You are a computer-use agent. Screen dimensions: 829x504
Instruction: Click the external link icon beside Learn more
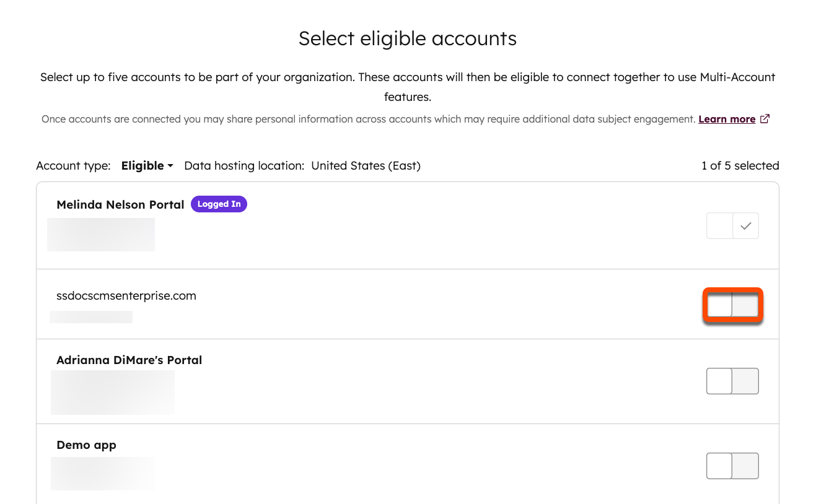(x=765, y=118)
